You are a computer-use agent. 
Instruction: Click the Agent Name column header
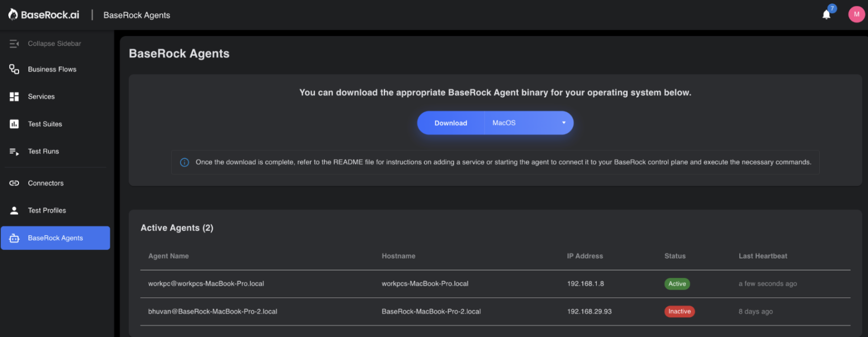click(x=168, y=256)
